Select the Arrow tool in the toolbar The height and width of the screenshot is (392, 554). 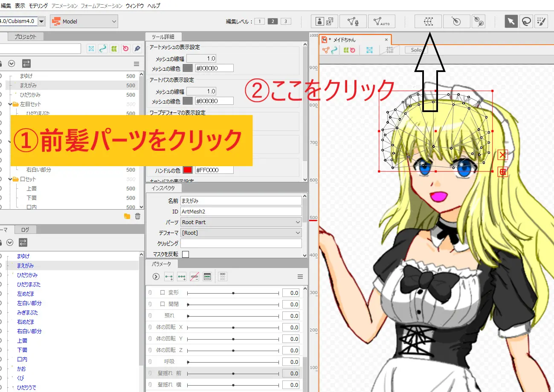pos(511,20)
